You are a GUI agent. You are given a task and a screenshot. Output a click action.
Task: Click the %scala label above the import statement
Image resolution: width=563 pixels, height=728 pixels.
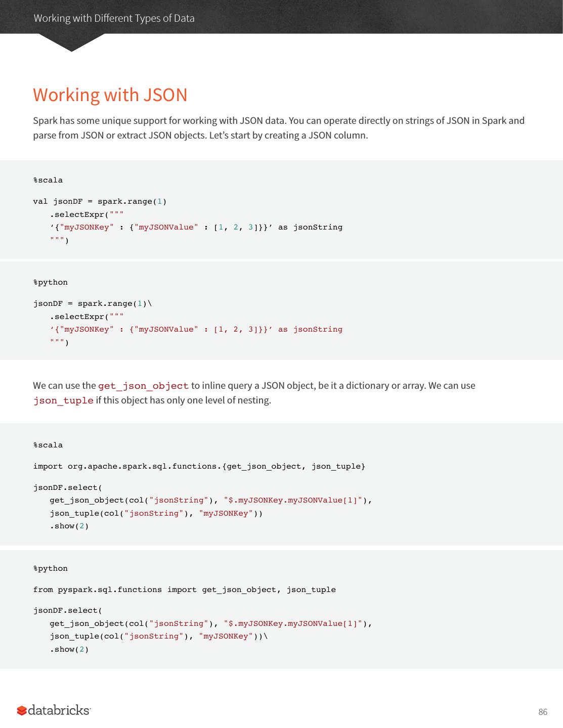point(48,445)
